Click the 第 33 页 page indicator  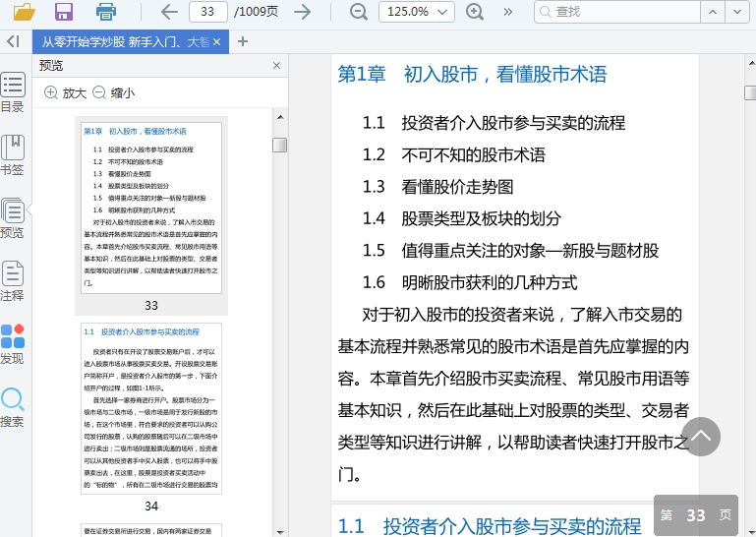pos(696,514)
